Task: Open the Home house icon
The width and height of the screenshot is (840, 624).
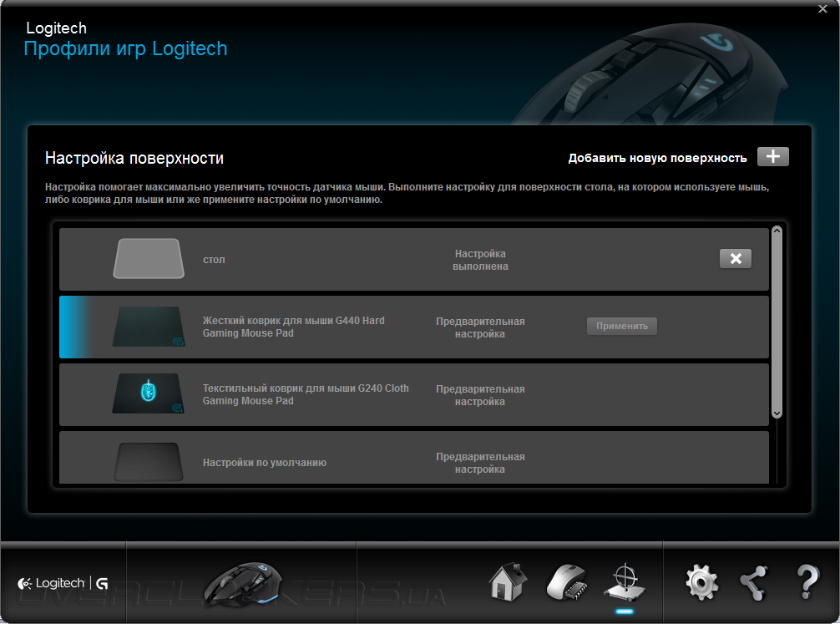Action: coord(508,581)
